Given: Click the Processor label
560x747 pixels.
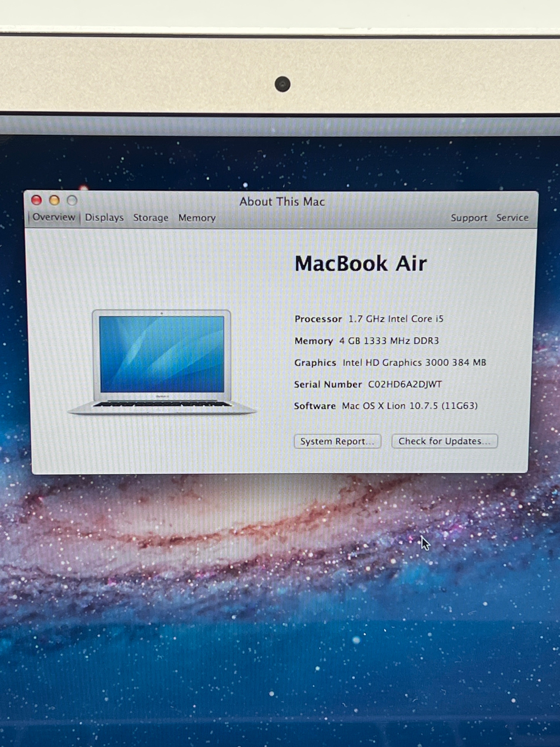Looking at the screenshot, I should click(x=318, y=319).
